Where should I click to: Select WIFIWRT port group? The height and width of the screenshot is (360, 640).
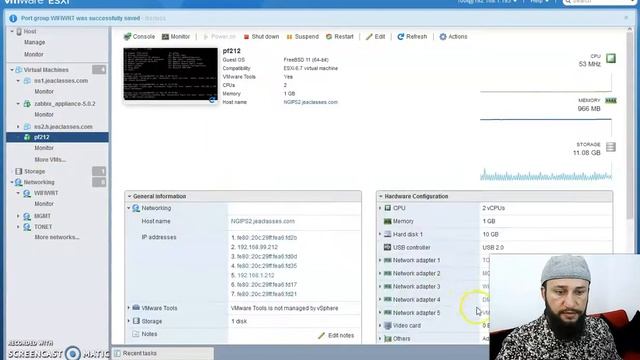46,193
